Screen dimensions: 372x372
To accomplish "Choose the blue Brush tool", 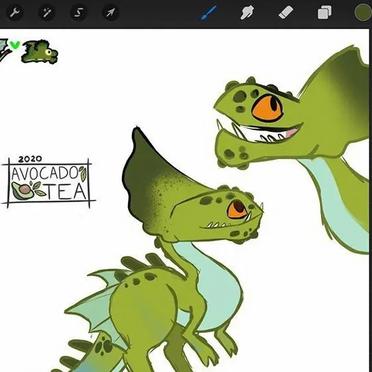I will [x=208, y=13].
